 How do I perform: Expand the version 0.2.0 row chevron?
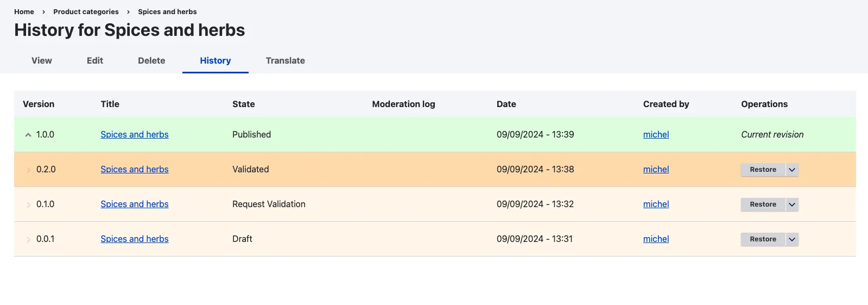(28, 170)
